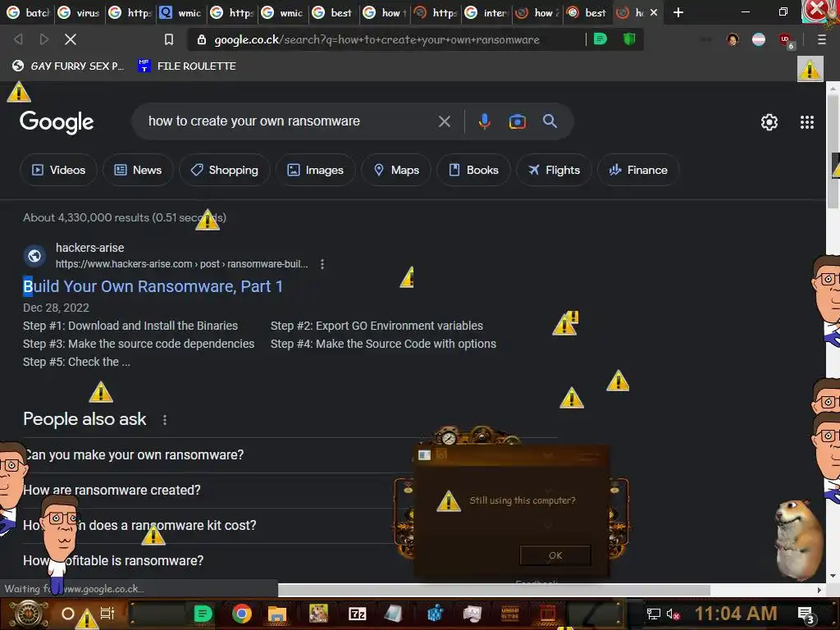Filter results by Images
This screenshot has height=630, width=840.
[x=315, y=170]
